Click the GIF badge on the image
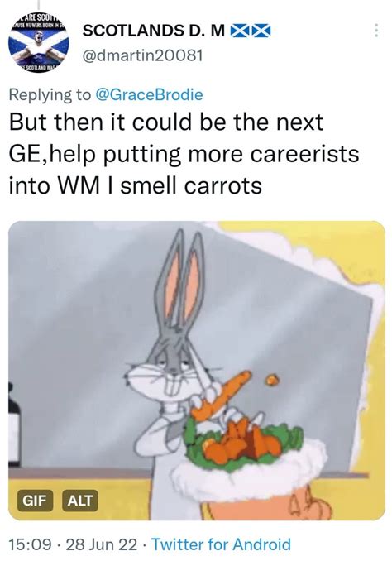The image size is (392, 561). 35,500
